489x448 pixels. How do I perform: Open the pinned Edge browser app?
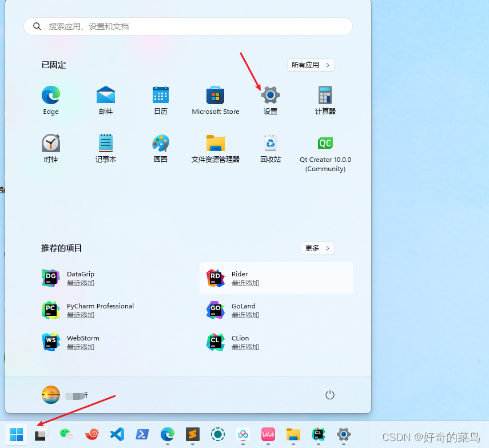pyautogui.click(x=51, y=100)
